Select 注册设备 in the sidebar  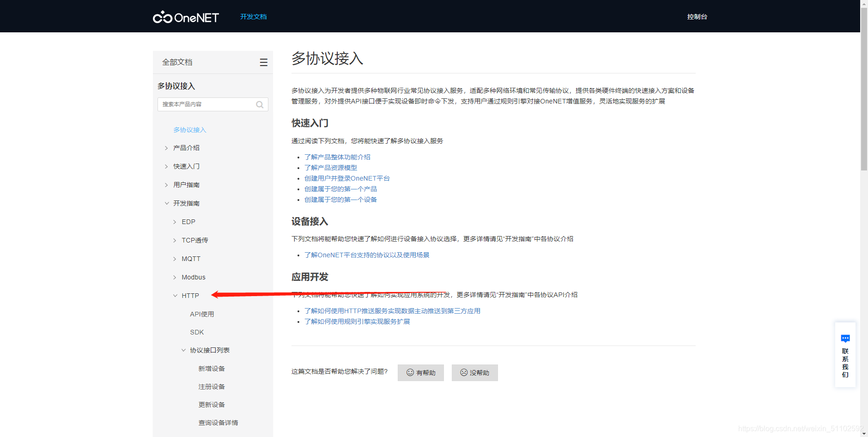click(x=212, y=387)
